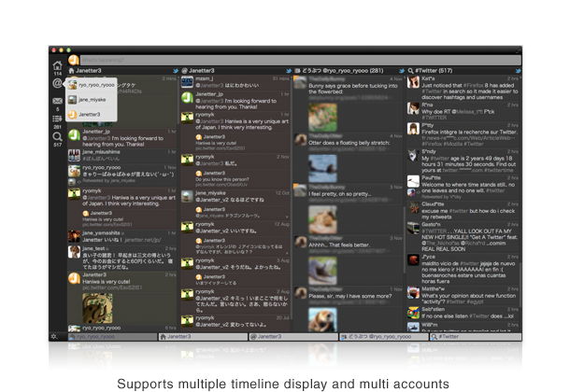The height and width of the screenshot is (392, 570).
Task: Click どうぶつ @ryo_ryoo_ryooo (281) column header
Action: [x=342, y=71]
